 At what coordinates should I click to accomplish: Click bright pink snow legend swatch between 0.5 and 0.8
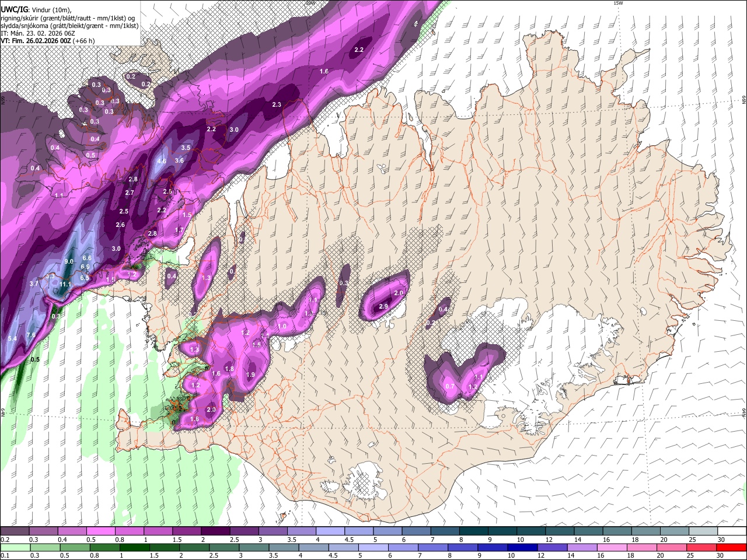(x=100, y=531)
